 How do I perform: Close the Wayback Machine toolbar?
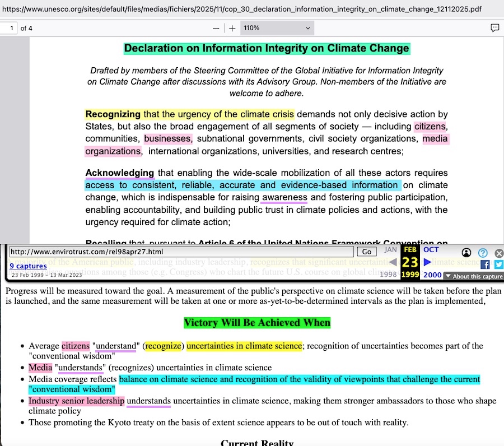click(x=498, y=253)
